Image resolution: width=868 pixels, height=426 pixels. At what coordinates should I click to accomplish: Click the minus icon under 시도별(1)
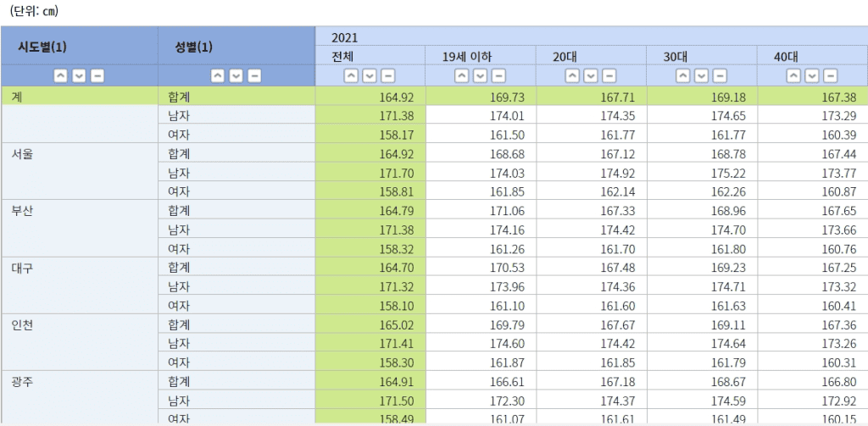pos(97,76)
